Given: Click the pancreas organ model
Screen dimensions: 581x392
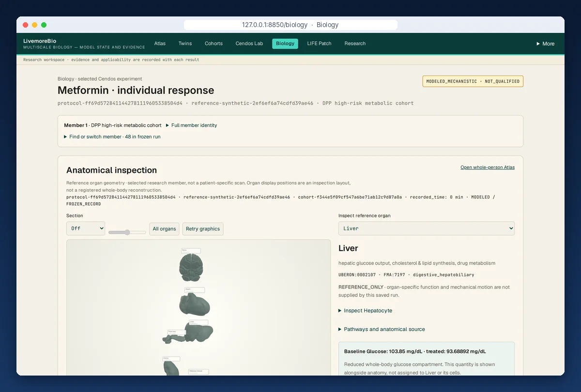Looking at the screenshot, I should 173,338.
